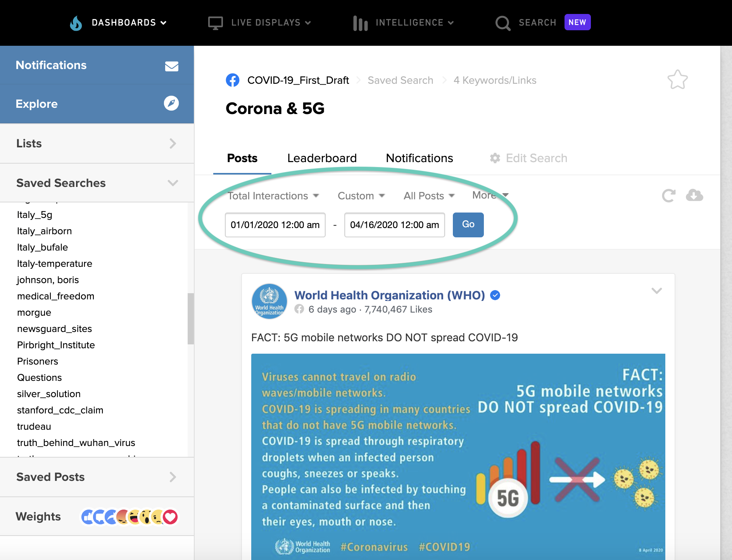
Task: Click the post text about 5G mobile networks
Action: (x=385, y=337)
